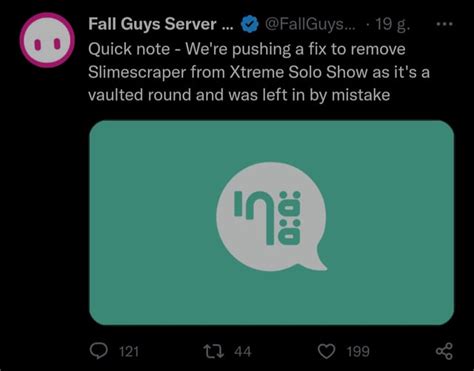
Task: Open the 19 g. timestamp link
Action: click(393, 24)
